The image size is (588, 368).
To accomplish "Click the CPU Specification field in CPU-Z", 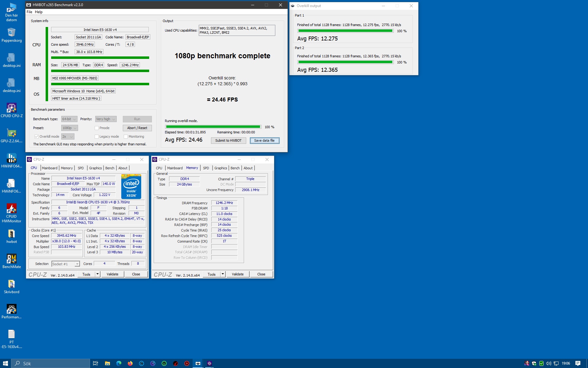I will coord(98,202).
